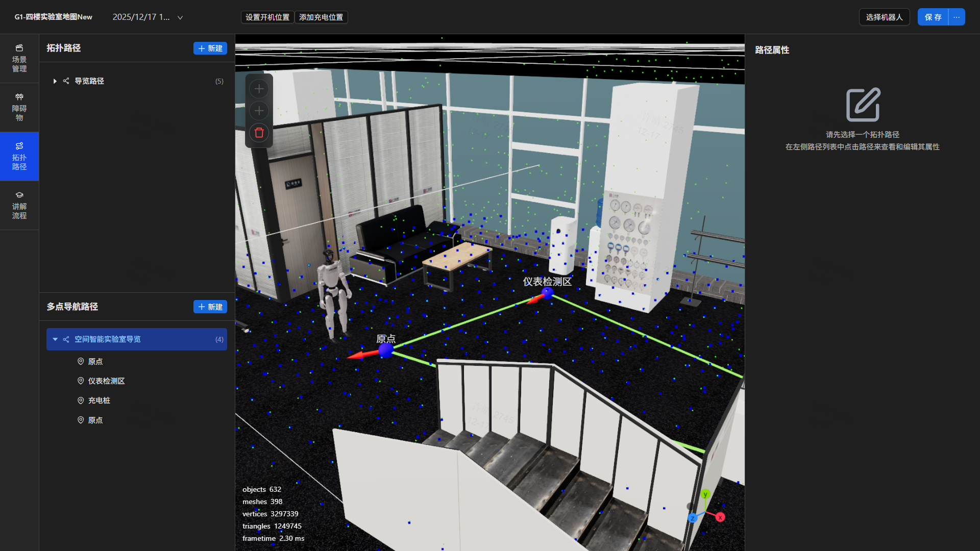Click the green Y axis gizmo handle
Image resolution: width=980 pixels, height=551 pixels.
click(x=705, y=494)
